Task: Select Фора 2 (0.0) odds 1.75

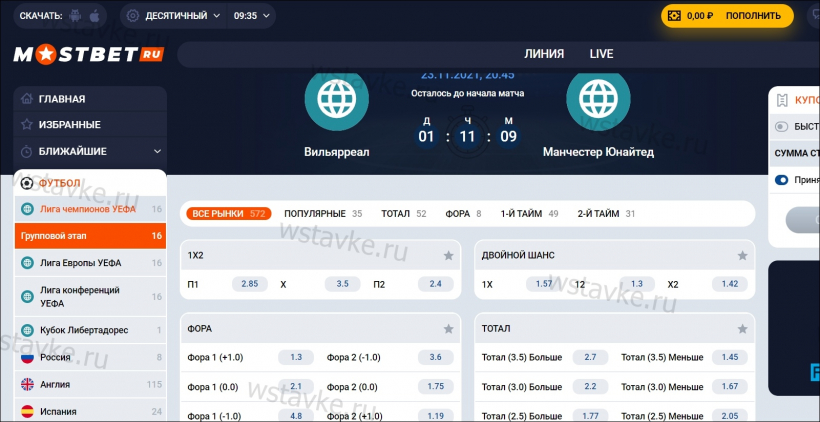Action: point(436,386)
